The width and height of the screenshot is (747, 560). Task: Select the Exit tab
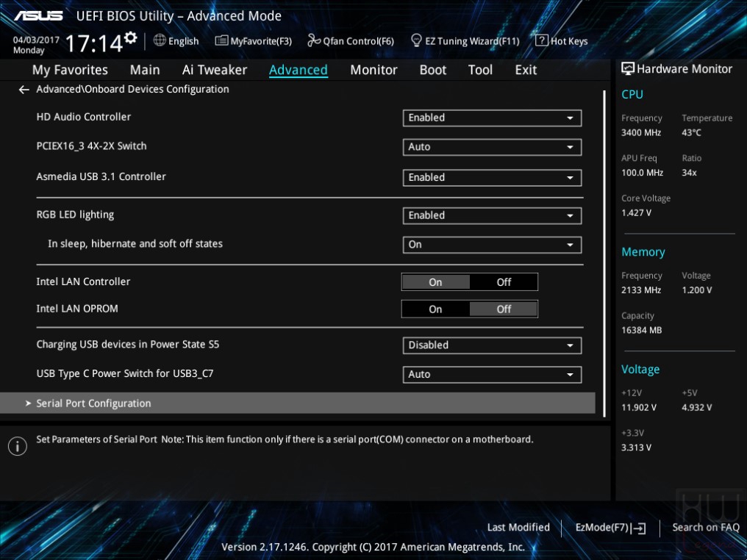point(526,70)
